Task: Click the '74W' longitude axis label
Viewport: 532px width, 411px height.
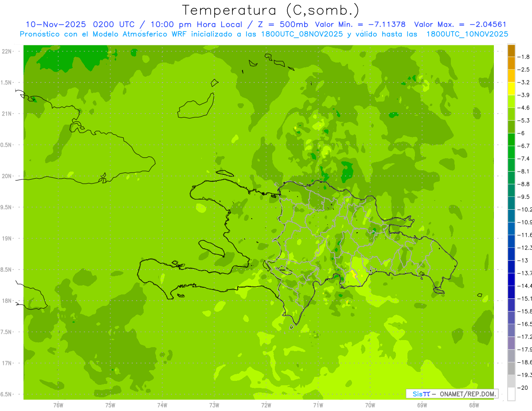Action: [162, 405]
